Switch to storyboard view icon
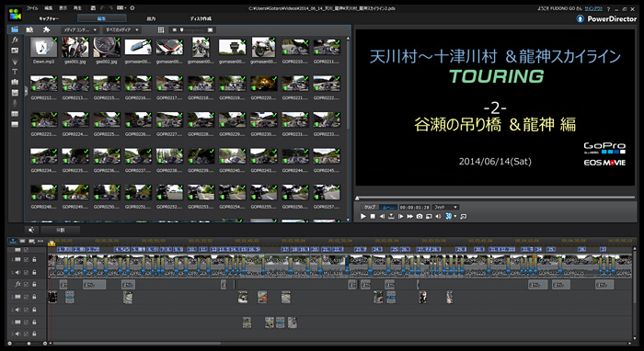Viewport: 644px width, 351px height. tap(23, 241)
